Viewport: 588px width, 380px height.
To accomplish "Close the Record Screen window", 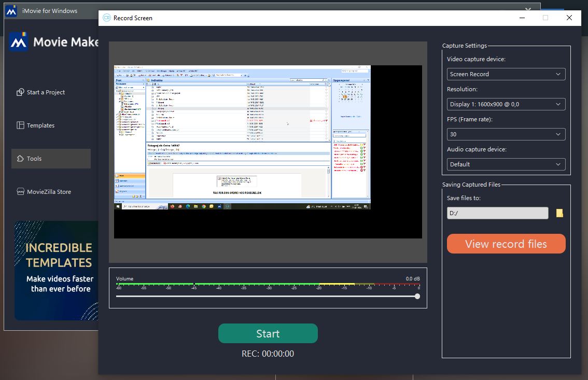I will pyautogui.click(x=569, y=18).
